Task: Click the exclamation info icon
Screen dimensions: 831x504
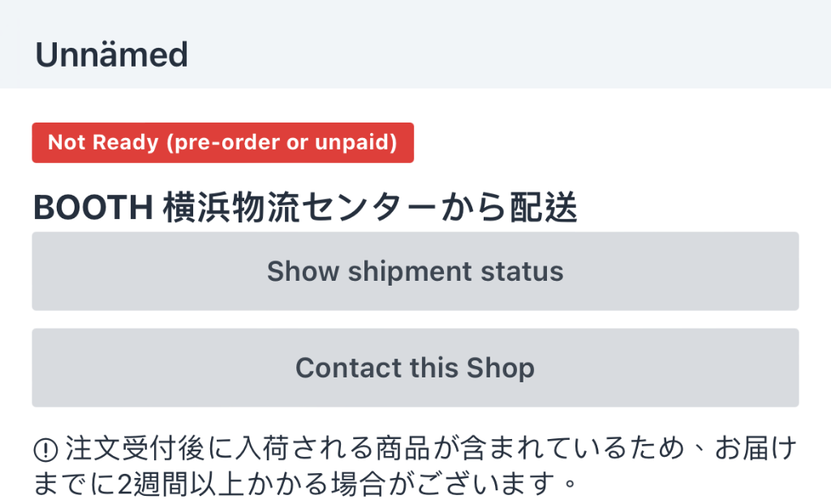Action: tap(45, 450)
